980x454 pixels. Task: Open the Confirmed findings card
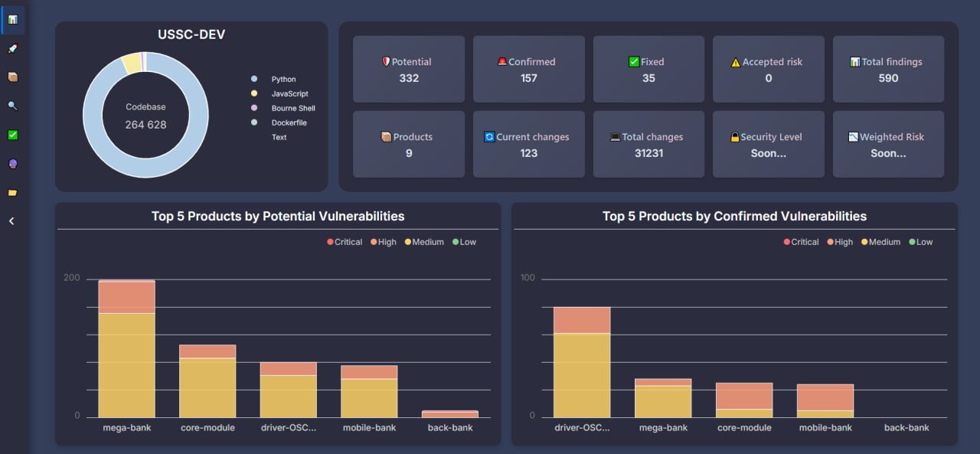coord(528,69)
